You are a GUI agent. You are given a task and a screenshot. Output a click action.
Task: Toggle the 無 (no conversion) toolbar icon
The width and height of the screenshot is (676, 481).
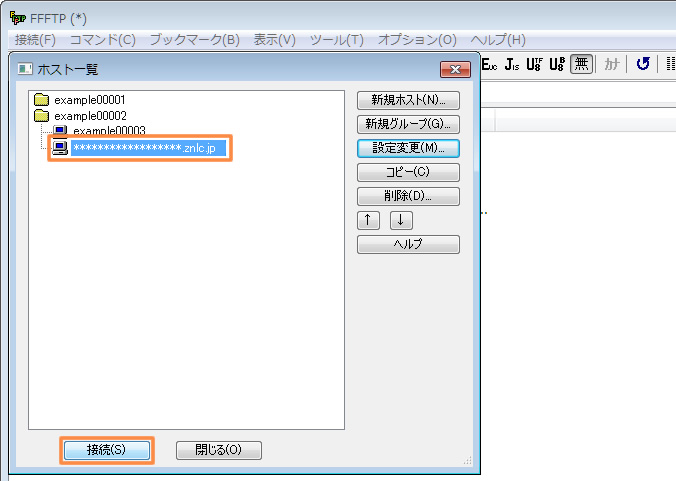pos(581,64)
